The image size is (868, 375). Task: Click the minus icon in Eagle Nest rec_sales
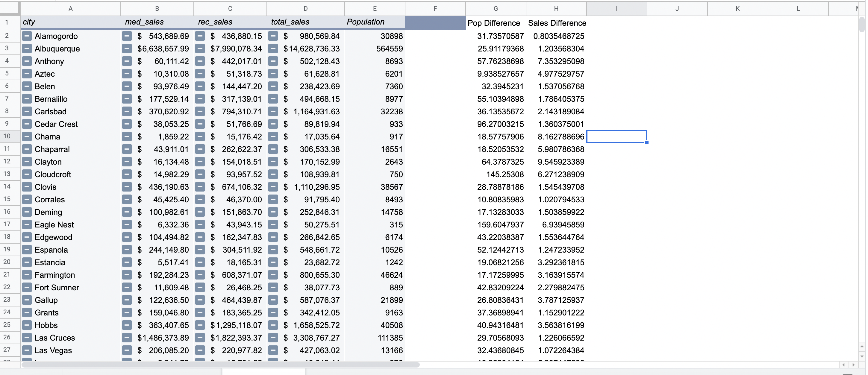click(200, 225)
